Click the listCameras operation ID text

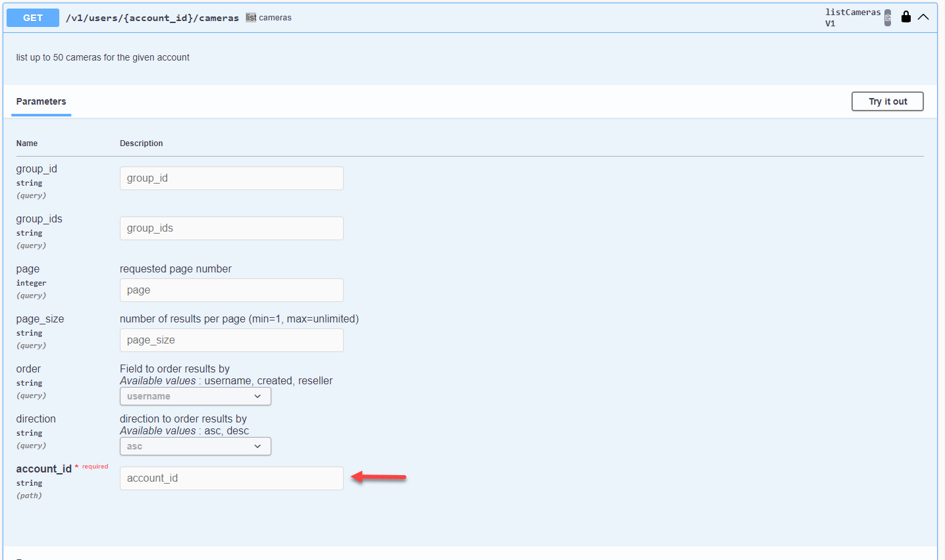853,13
